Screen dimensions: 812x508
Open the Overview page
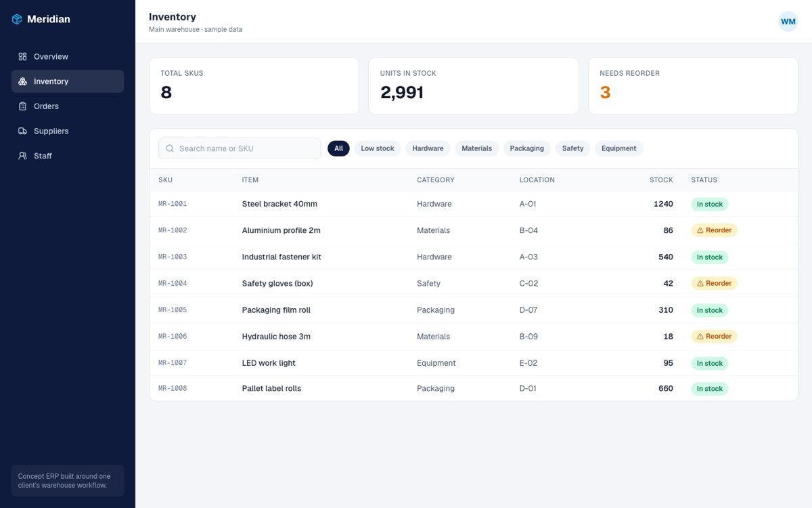(68, 57)
